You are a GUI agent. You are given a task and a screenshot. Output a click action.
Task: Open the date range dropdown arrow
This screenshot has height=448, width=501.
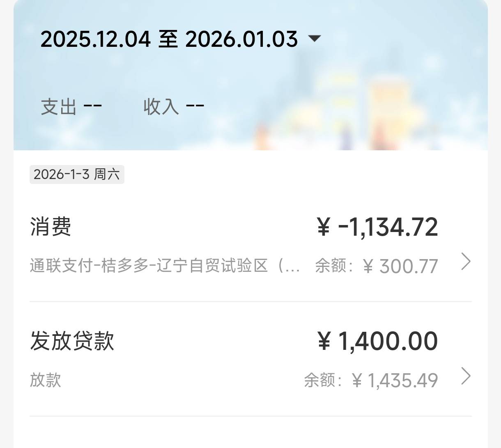(x=314, y=39)
